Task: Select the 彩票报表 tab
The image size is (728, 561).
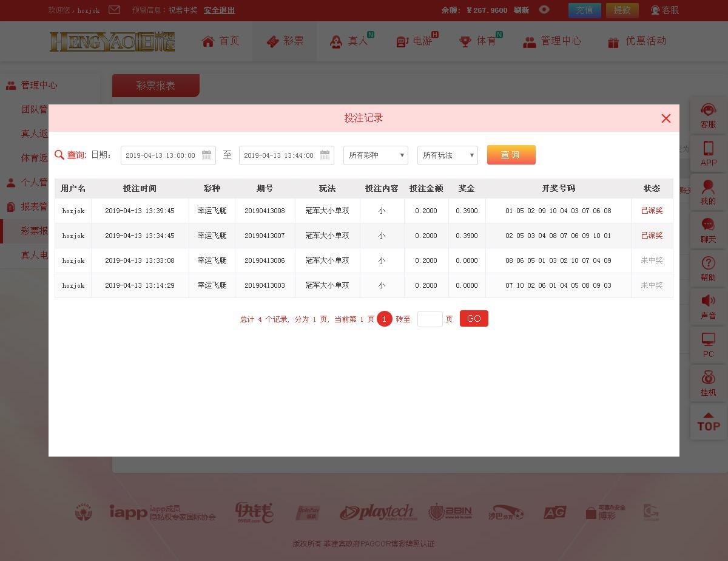Action: 156,86
